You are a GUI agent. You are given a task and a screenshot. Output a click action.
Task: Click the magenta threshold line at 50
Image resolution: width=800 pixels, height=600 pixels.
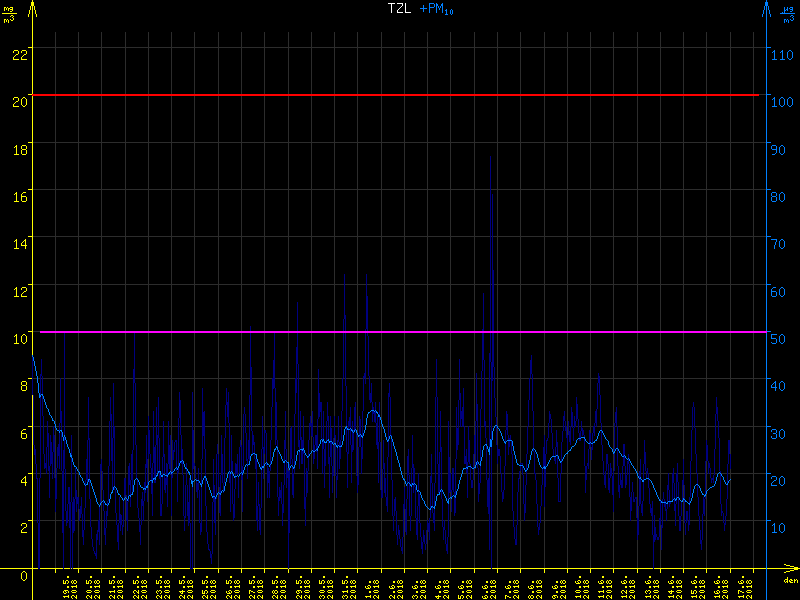pos(400,331)
